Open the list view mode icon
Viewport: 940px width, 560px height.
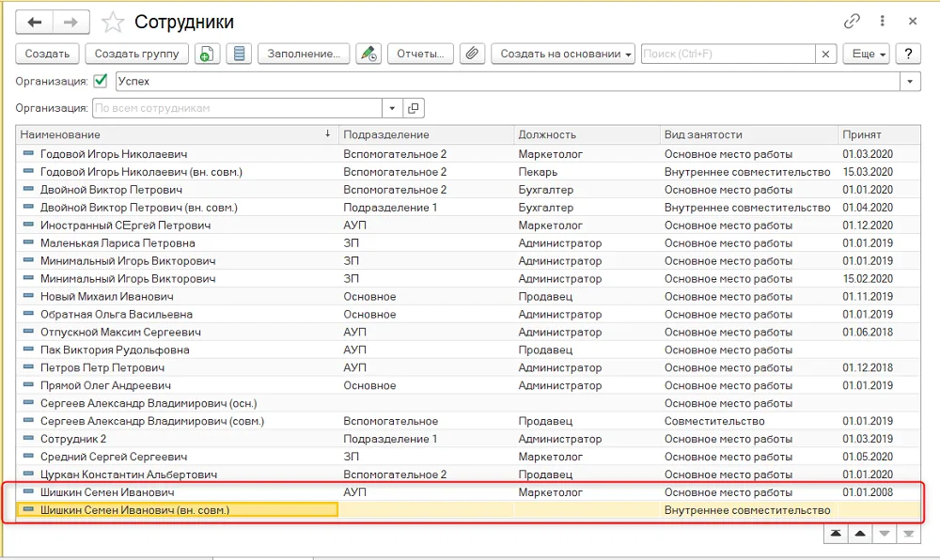click(x=239, y=54)
